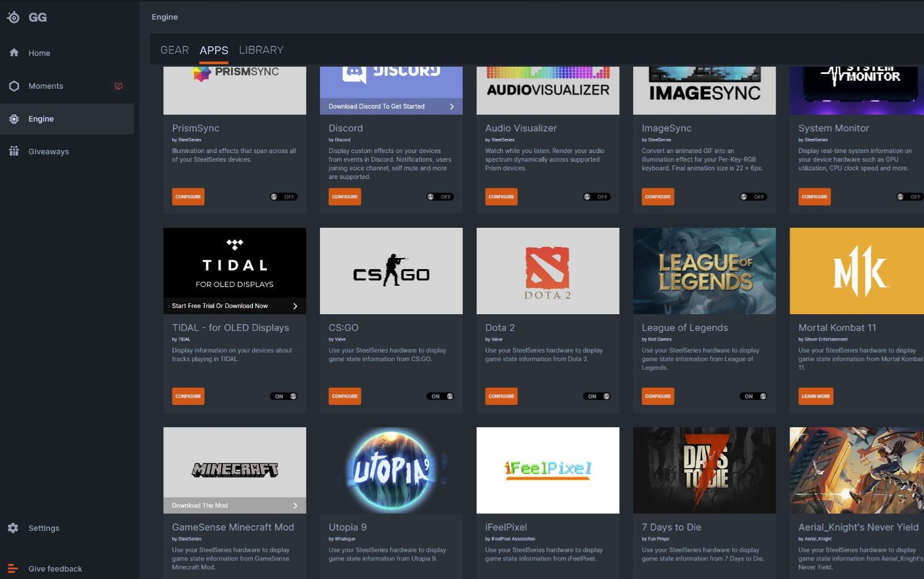Click the iFeelPixel title text
The height and width of the screenshot is (579, 924).
pos(506,527)
